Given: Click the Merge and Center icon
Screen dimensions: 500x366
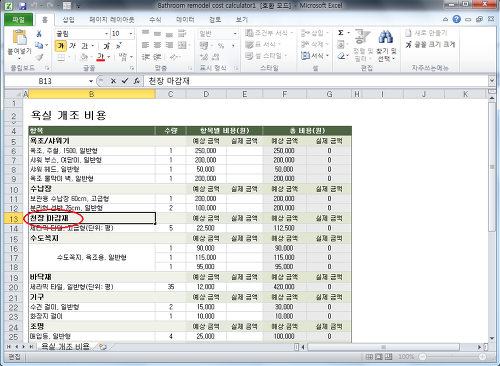Looking at the screenshot, I should [182, 45].
